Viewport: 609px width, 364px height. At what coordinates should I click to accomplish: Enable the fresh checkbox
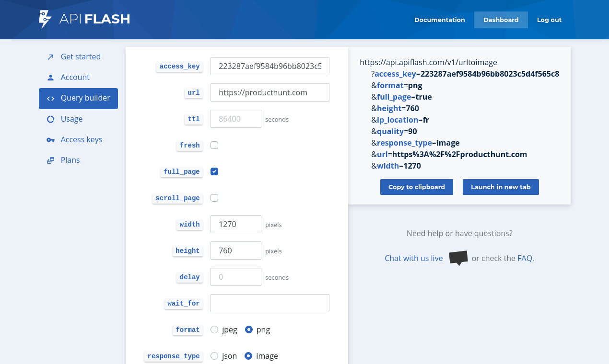click(214, 145)
